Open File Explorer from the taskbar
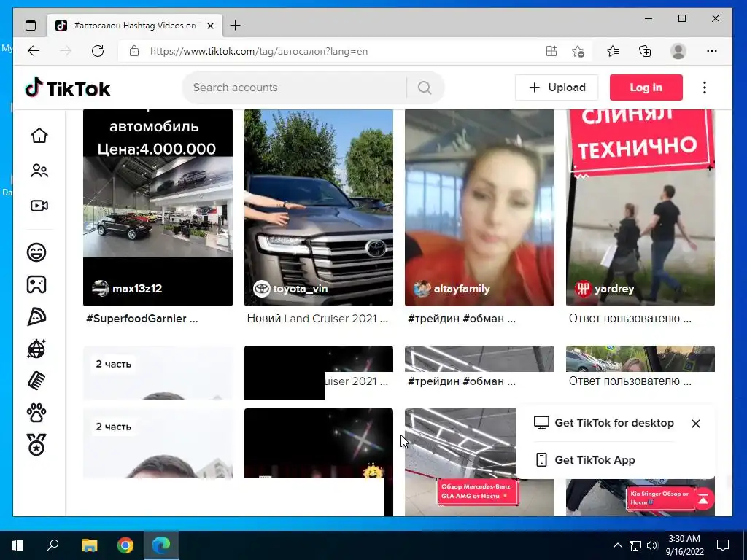The image size is (747, 560). (x=89, y=545)
